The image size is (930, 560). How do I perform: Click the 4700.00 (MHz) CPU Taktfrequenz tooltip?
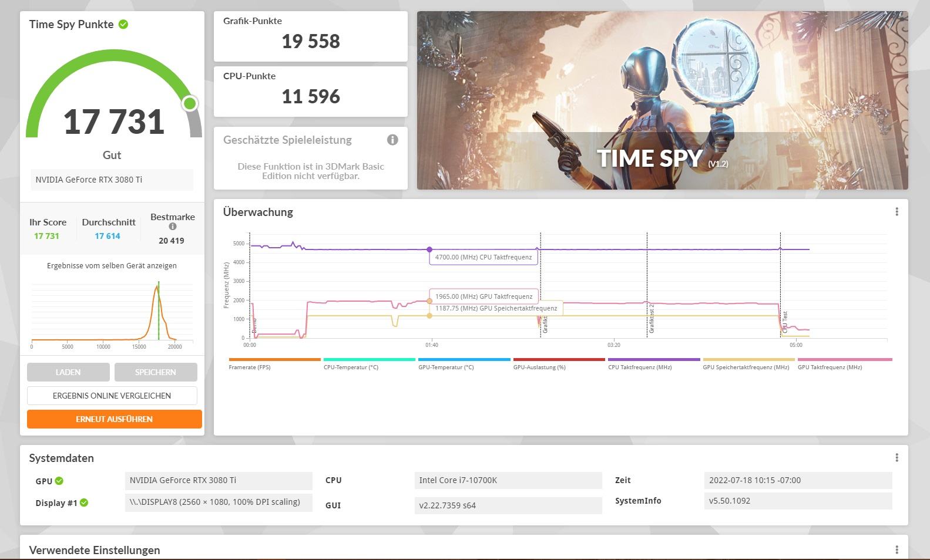pos(484,257)
